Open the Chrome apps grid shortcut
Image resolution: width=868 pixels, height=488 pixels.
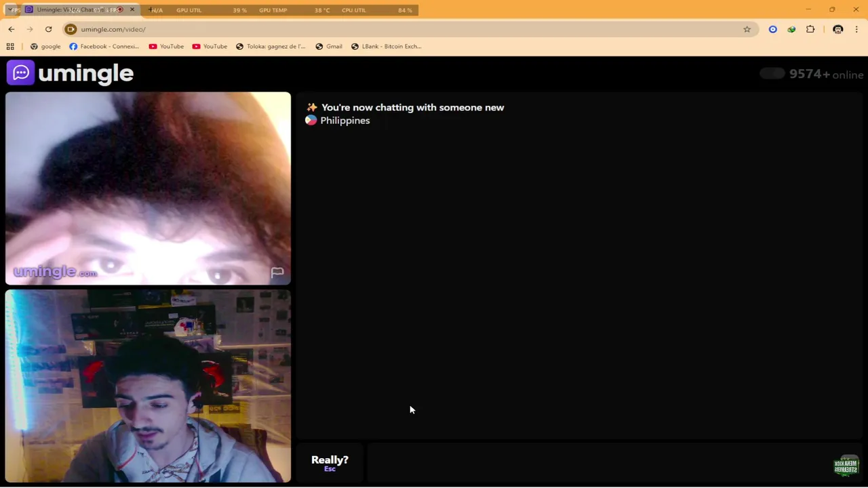pyautogui.click(x=10, y=46)
